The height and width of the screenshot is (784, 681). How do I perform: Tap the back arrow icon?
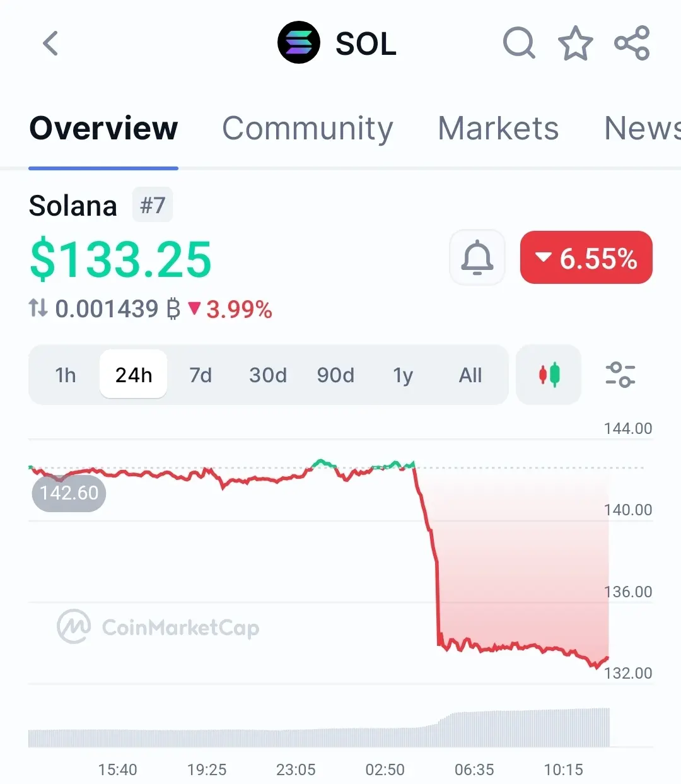click(50, 44)
